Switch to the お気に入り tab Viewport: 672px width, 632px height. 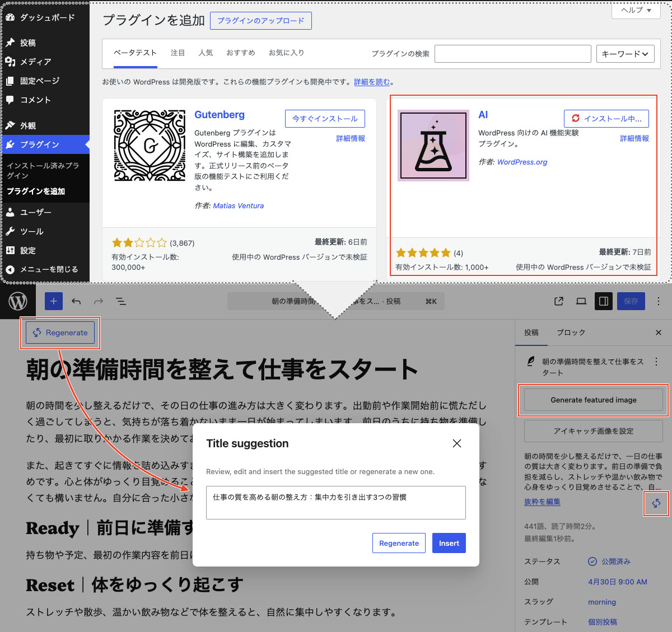286,53
